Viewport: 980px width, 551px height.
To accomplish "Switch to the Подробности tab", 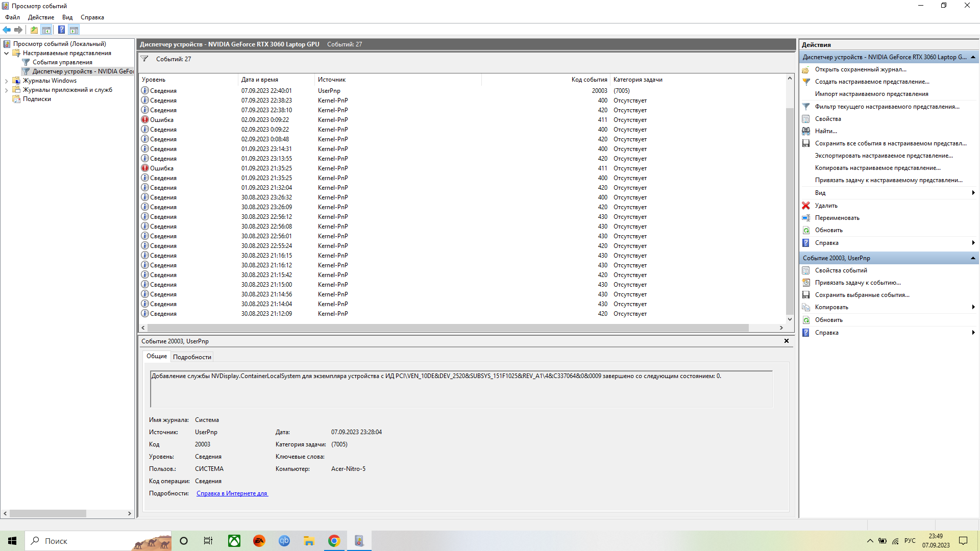I will (x=192, y=357).
